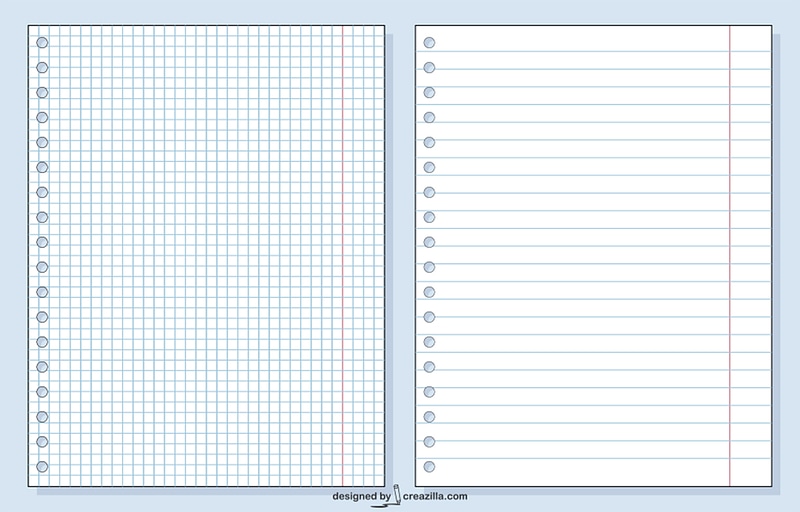Select the horizontally lined notebook sheet
The image size is (800, 512).
(x=593, y=255)
